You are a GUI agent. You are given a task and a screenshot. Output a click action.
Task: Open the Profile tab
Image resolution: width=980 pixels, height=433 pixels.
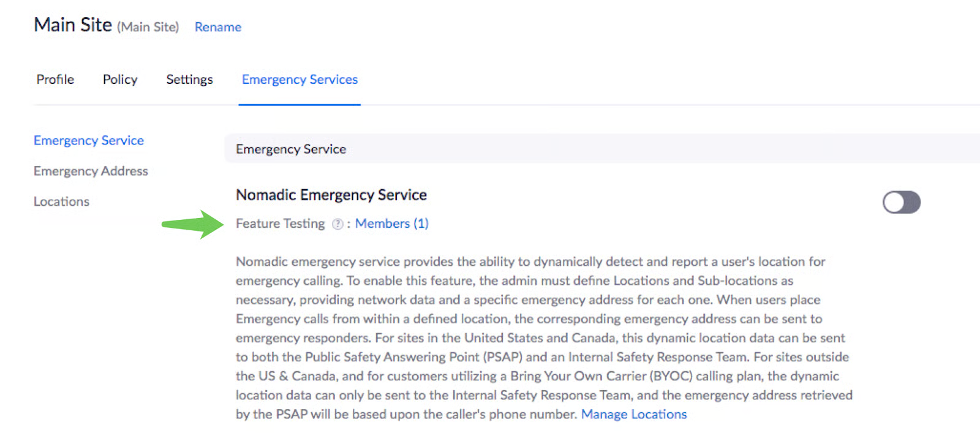(55, 80)
